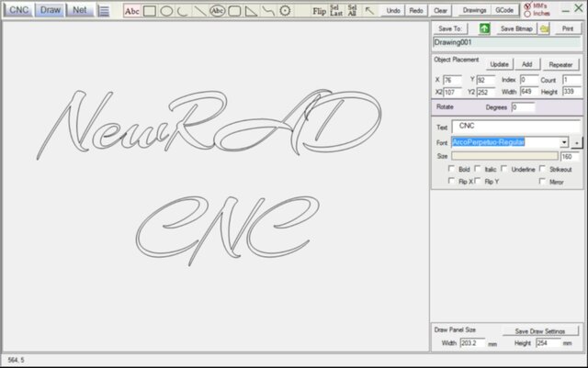
Task: Select the circle drawing tool
Action: coord(166,11)
